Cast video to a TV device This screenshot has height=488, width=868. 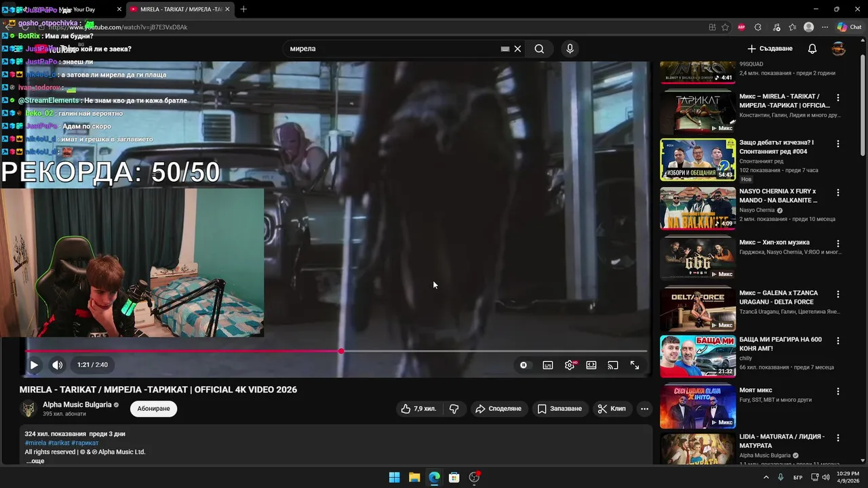613,365
